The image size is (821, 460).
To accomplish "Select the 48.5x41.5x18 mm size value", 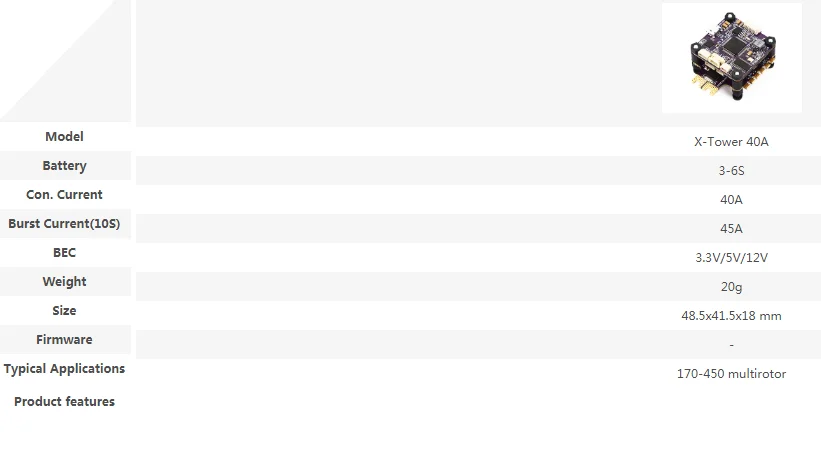I will click(731, 316).
